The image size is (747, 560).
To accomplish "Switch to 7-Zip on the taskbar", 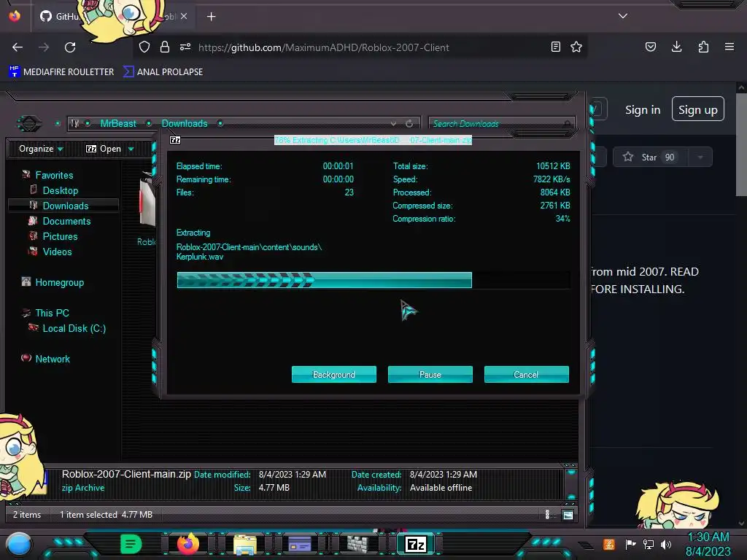I will [x=416, y=544].
